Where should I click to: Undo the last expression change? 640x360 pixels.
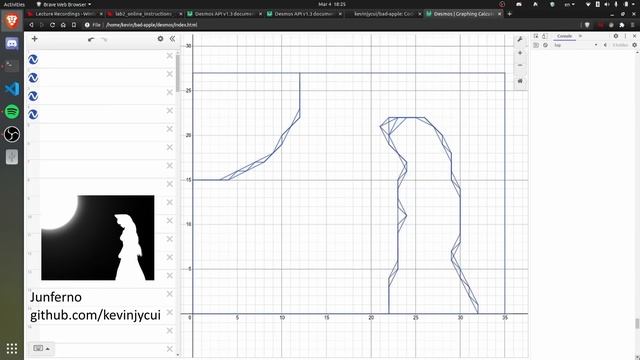tap(91, 39)
